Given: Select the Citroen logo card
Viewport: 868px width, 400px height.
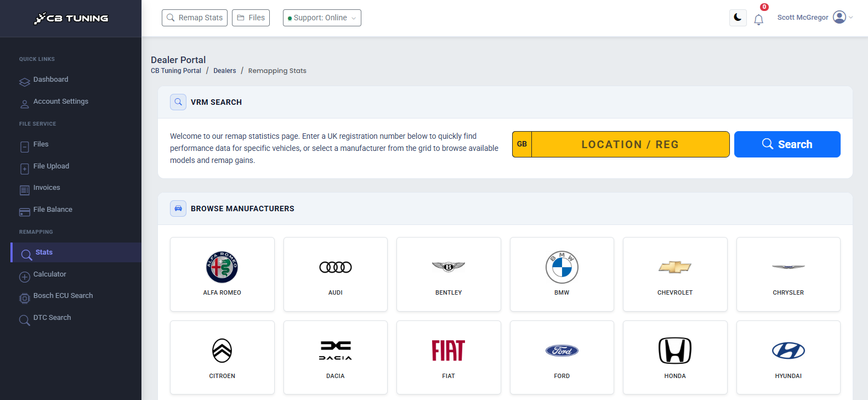Looking at the screenshot, I should [x=222, y=358].
